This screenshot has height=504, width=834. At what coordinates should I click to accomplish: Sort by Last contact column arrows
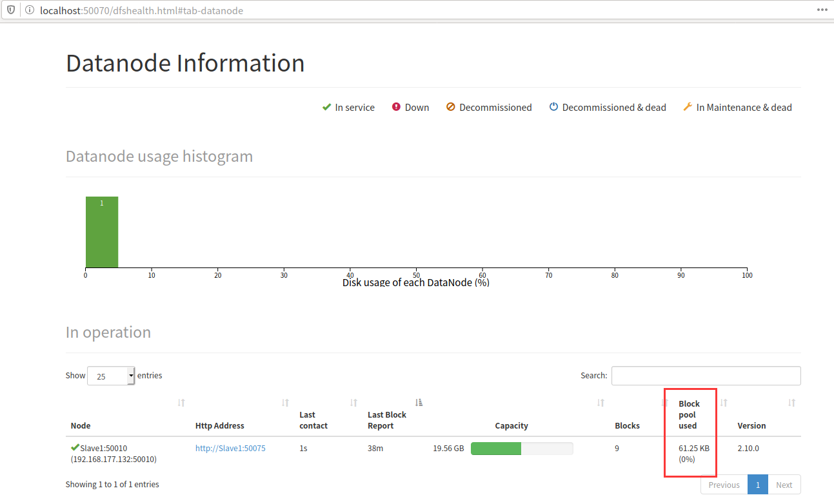[353, 402]
